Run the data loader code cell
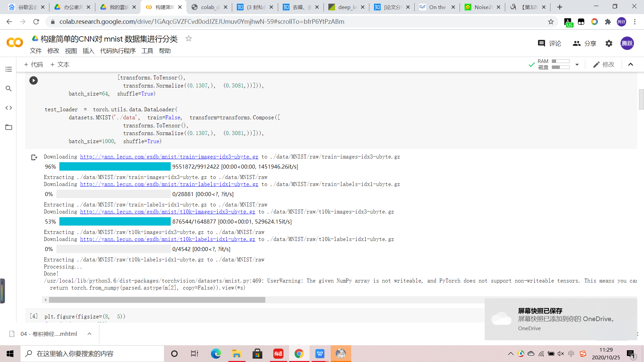 click(34, 80)
